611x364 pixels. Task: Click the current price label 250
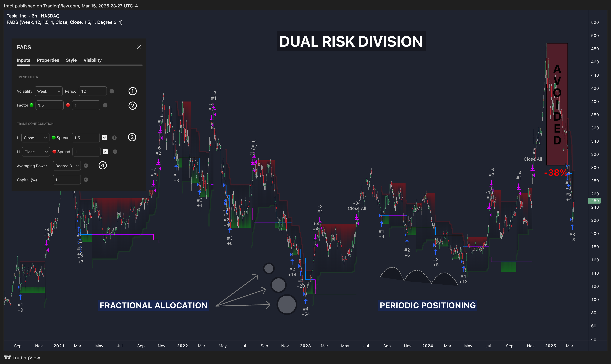tap(595, 201)
